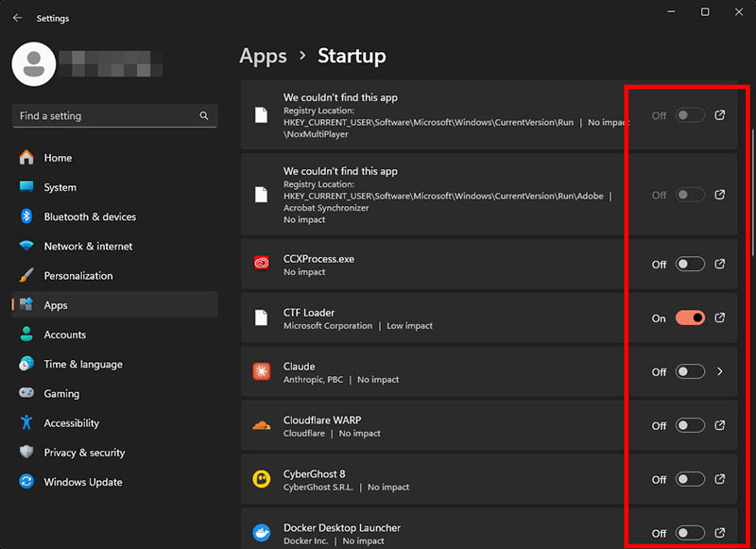Open external link icon for CyberGhost 8
The image size is (756, 549).
click(720, 480)
